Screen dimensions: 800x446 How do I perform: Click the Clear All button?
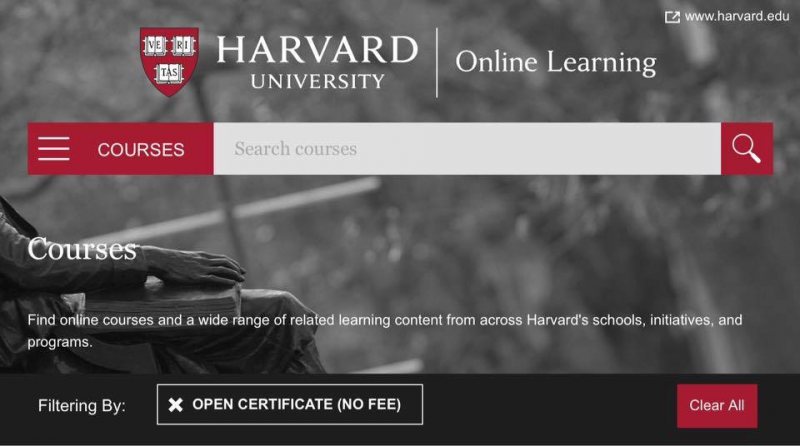[x=717, y=406]
